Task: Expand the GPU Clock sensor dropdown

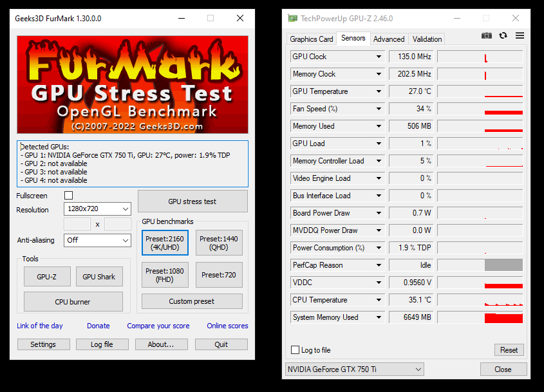Action: pos(379,57)
